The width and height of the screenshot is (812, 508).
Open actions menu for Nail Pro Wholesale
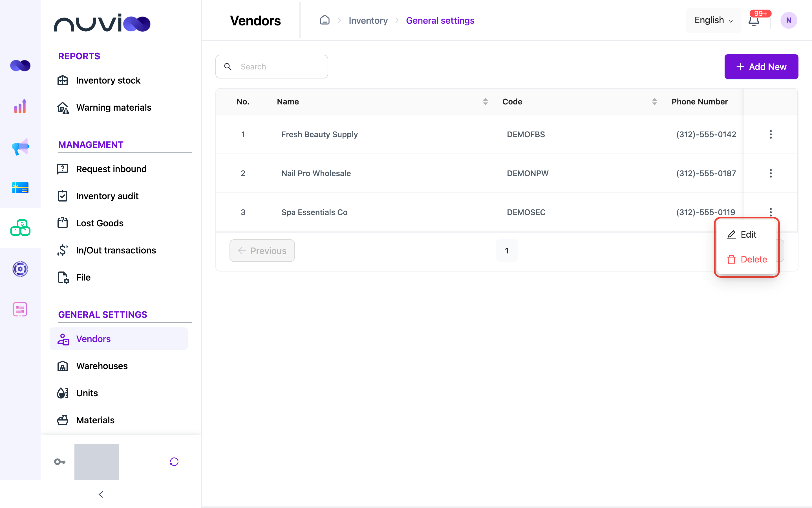pos(771,173)
